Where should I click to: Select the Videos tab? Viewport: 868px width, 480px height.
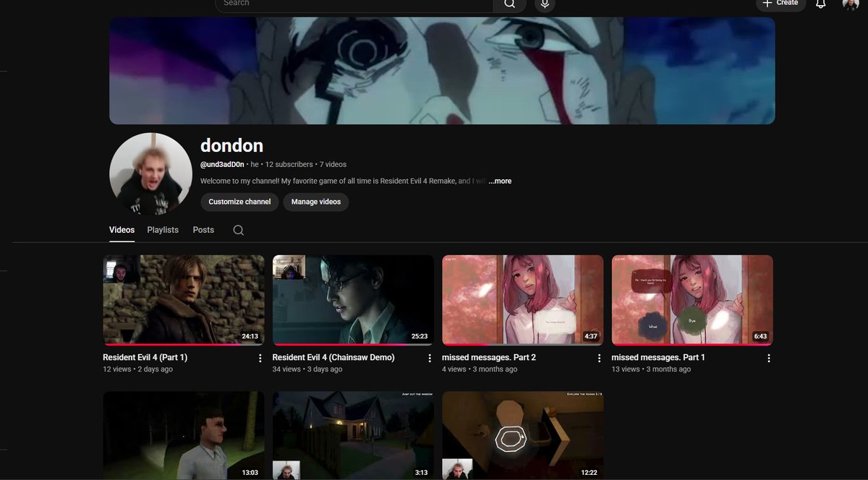click(x=122, y=230)
